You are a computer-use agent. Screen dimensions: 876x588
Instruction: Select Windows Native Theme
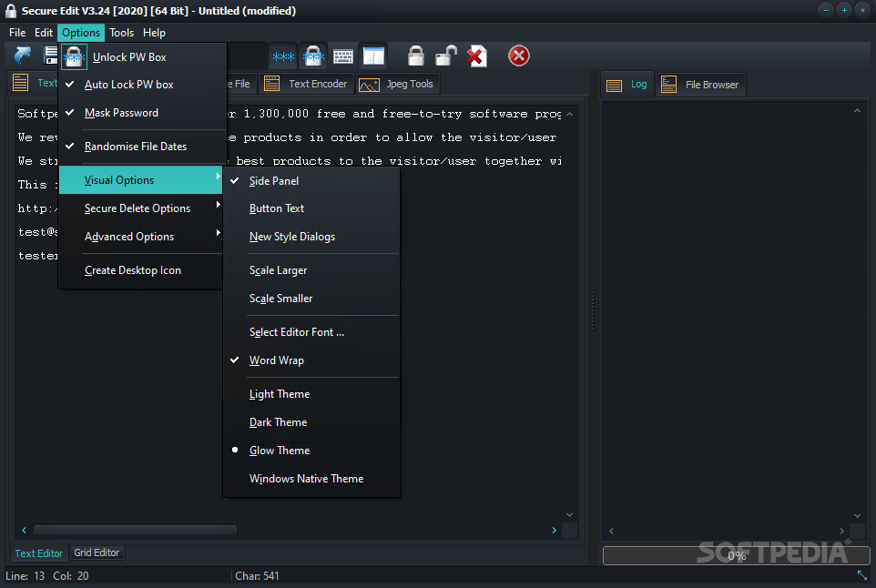point(311,479)
